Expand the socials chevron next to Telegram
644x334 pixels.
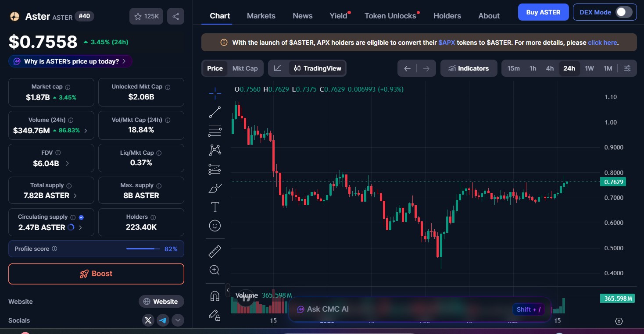[x=178, y=320]
